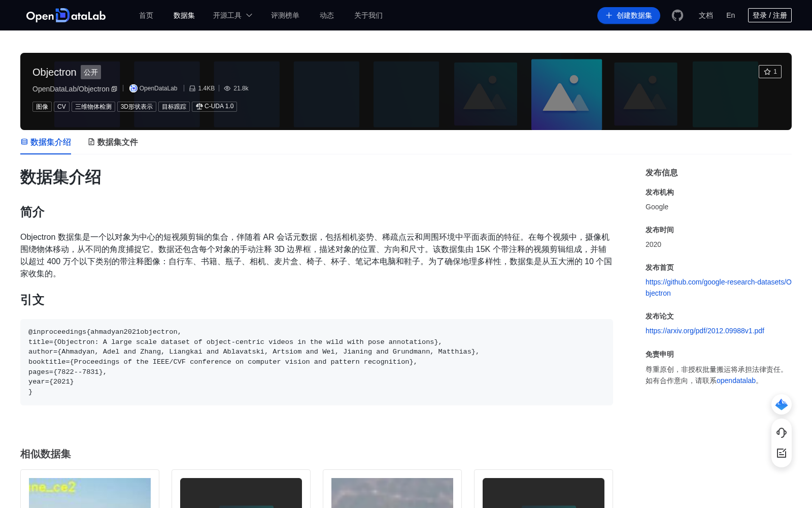Open the github Objectron homepage link
The width and height of the screenshot is (812, 508).
(719, 288)
